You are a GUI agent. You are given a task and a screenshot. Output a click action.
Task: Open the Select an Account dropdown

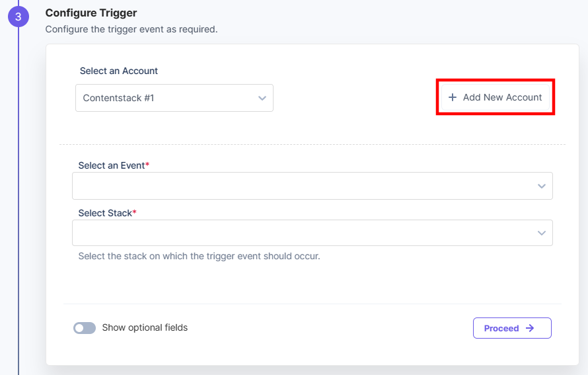[174, 98]
